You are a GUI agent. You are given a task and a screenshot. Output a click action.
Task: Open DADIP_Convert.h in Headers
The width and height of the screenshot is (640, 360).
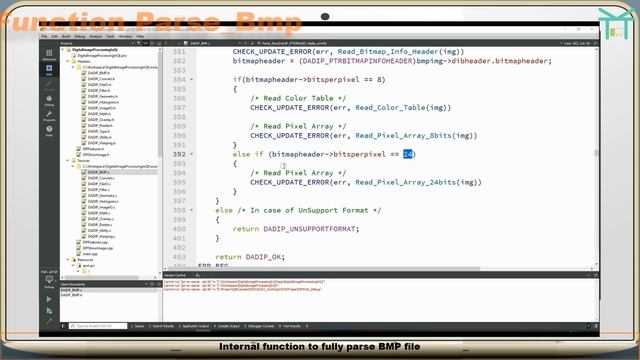pyautogui.click(x=101, y=79)
